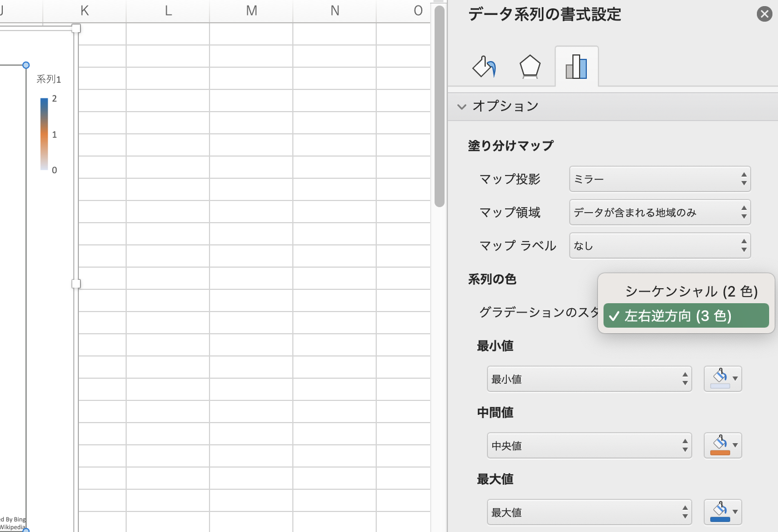Open the Fill & Line paint bucket tab
This screenshot has height=532, width=778.
(483, 67)
